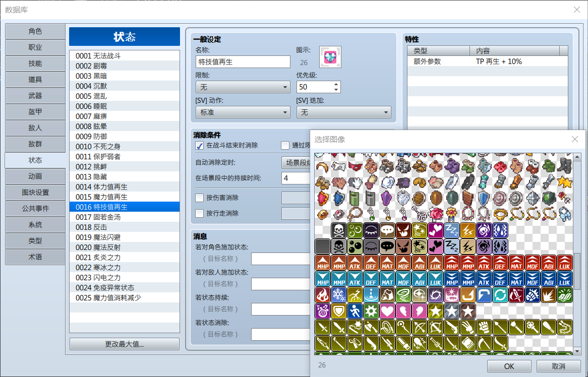Open the 自动消除定时 dropdown

[x=296, y=163]
